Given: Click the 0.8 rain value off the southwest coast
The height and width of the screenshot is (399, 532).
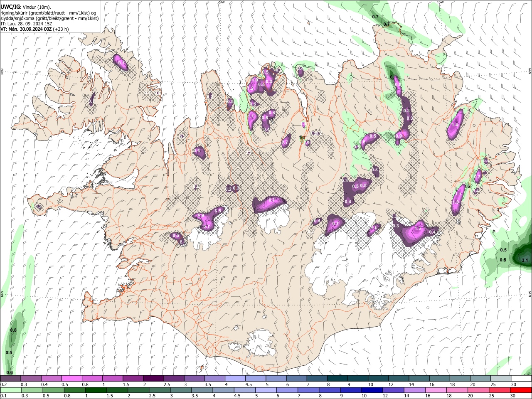Looking at the screenshot, I should coord(13,330).
